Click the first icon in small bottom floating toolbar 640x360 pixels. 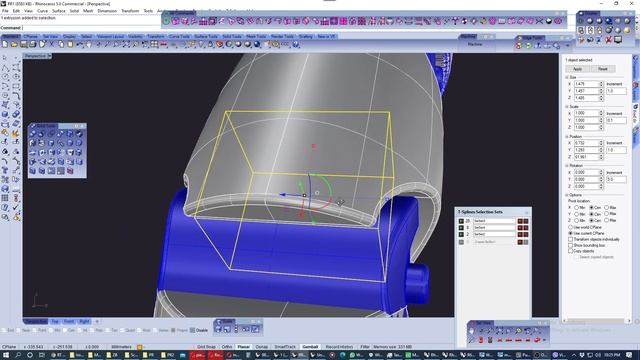[218, 329]
